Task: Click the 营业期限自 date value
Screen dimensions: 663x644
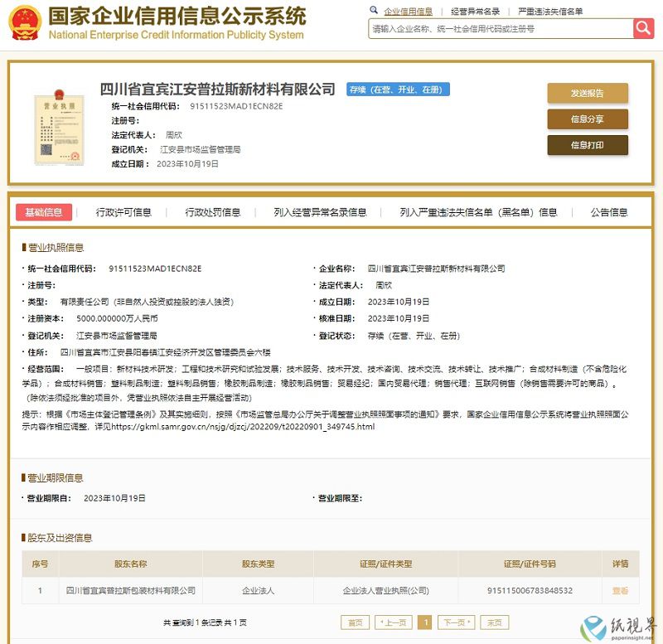Action: click(x=114, y=498)
